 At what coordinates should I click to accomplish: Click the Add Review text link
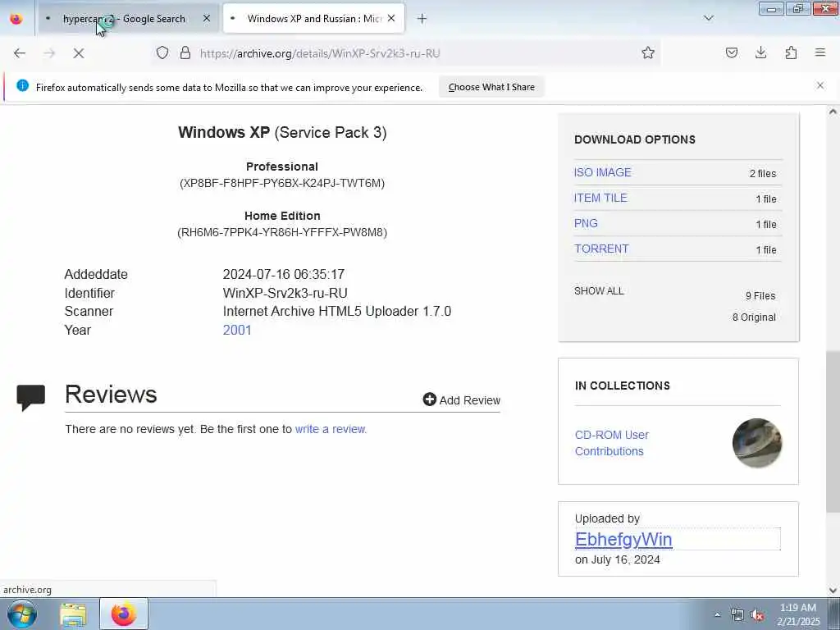click(x=470, y=400)
